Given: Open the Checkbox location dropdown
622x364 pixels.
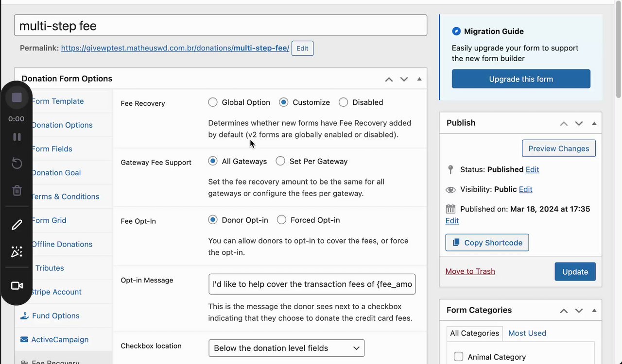Looking at the screenshot, I should click(x=286, y=348).
